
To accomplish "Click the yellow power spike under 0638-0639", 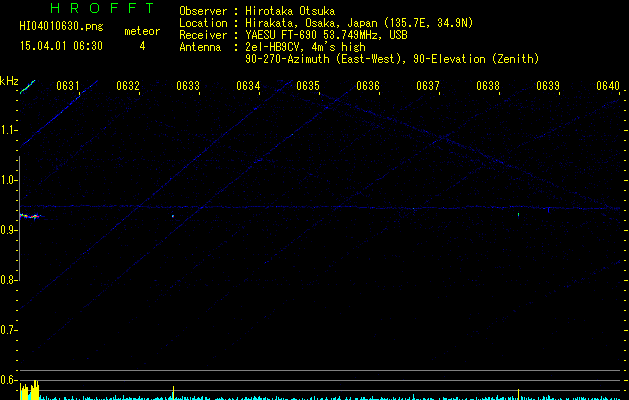I will pos(518,394).
